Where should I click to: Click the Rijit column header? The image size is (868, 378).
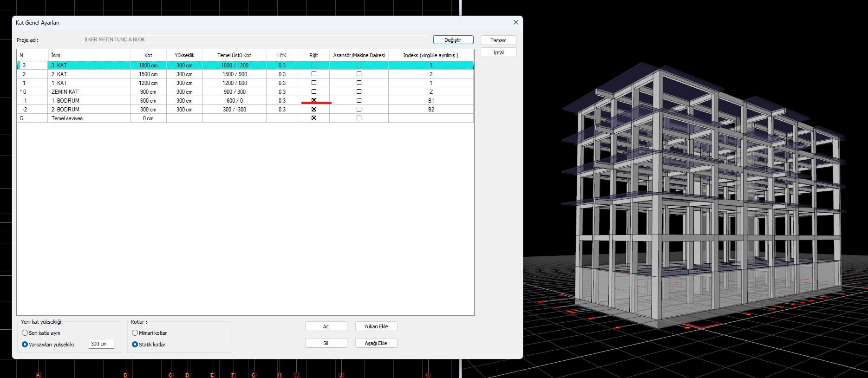[314, 55]
